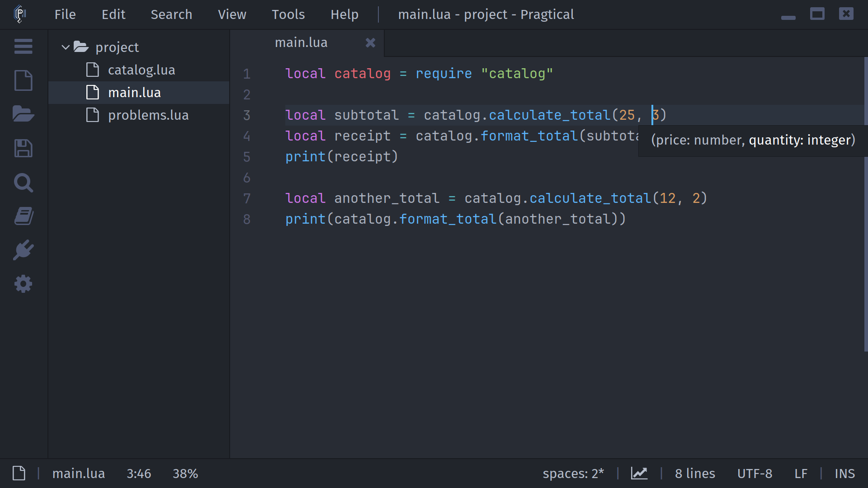Click the LF line ending indicator
868x488 pixels.
point(801,474)
